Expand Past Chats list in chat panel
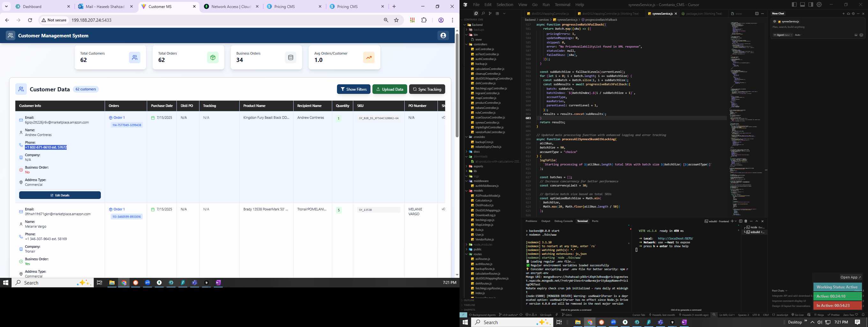This screenshot has height=327, width=868. coord(779,290)
